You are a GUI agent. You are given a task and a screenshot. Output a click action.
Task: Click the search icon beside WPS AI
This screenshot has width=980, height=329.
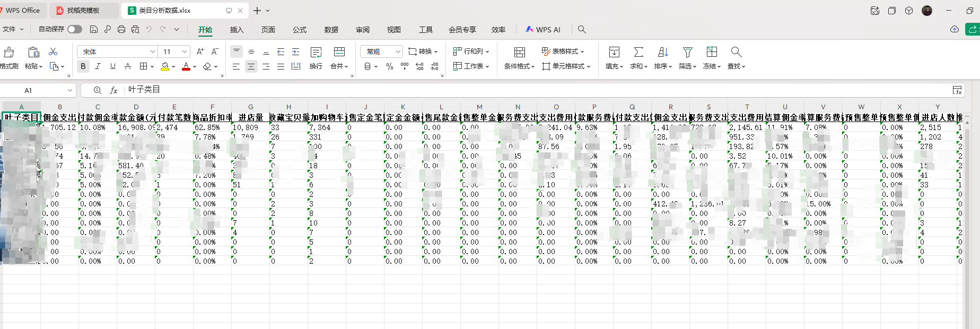582,30
